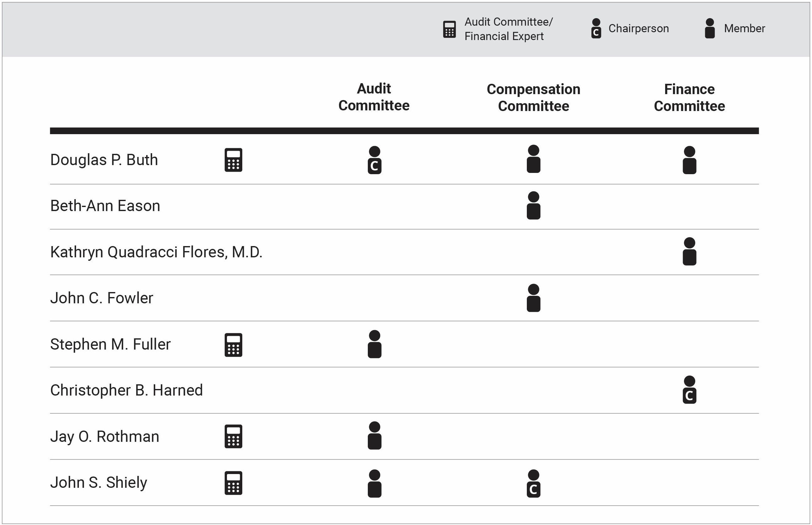Click Stephen M. Fuller's calculator icon
Viewport: 812px width, 525px height.
[234, 345]
